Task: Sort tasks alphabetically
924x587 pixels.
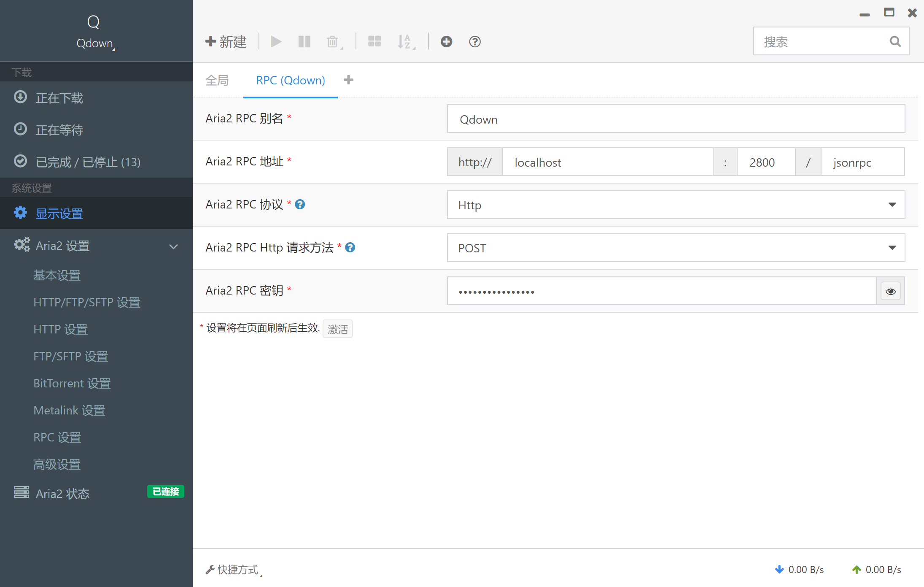Action: click(404, 41)
